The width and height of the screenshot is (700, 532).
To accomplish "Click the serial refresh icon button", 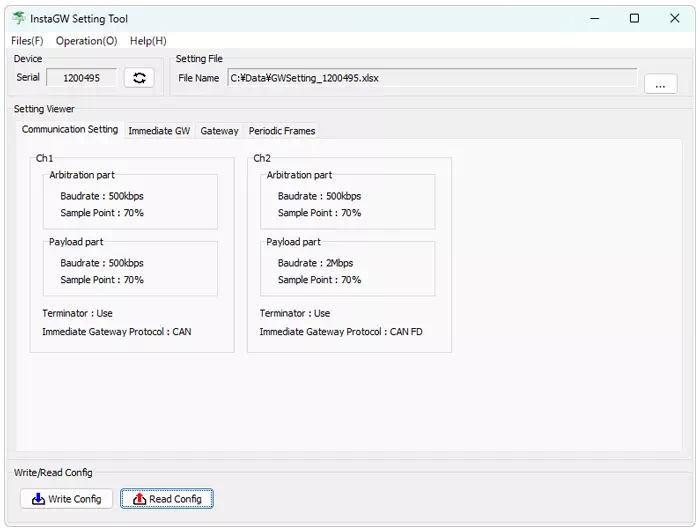I will pos(139,78).
